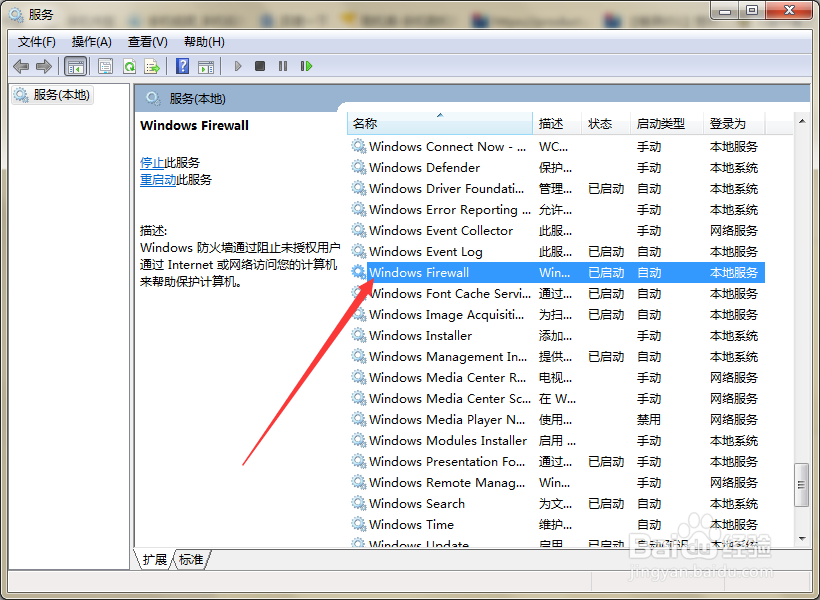The image size is (820, 600).
Task: Select Windows Media Player N... service
Action: coord(557,420)
